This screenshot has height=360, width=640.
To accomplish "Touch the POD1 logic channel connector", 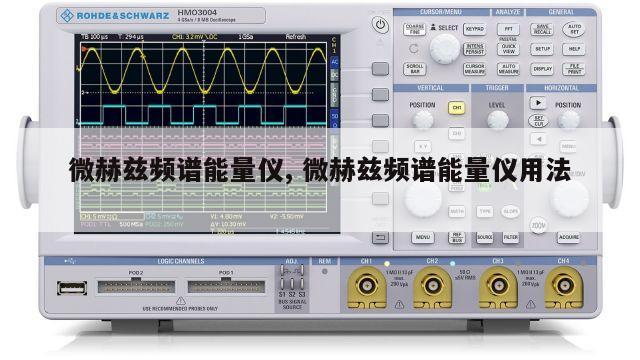I will pos(226,287).
